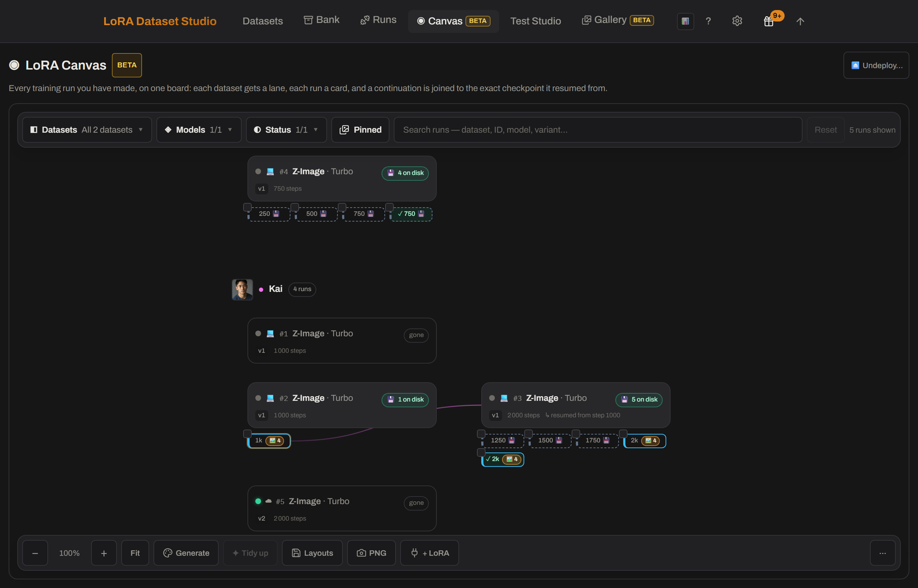Click the up arrow icon in header

click(x=800, y=21)
